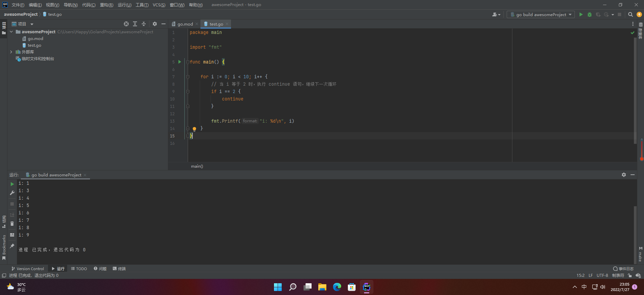The width and height of the screenshot is (644, 295).
Task: Run the go build awesomeProject configuration
Action: (581, 14)
